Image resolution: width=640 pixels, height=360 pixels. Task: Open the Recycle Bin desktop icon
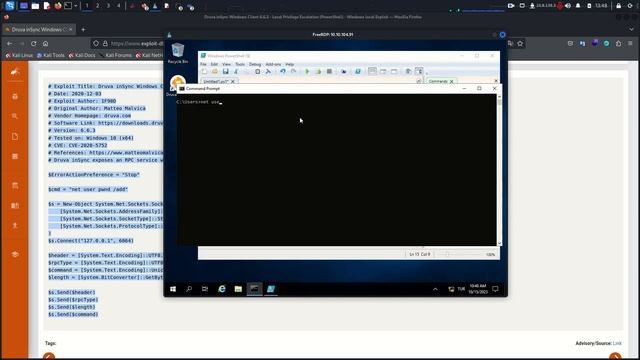[178, 53]
